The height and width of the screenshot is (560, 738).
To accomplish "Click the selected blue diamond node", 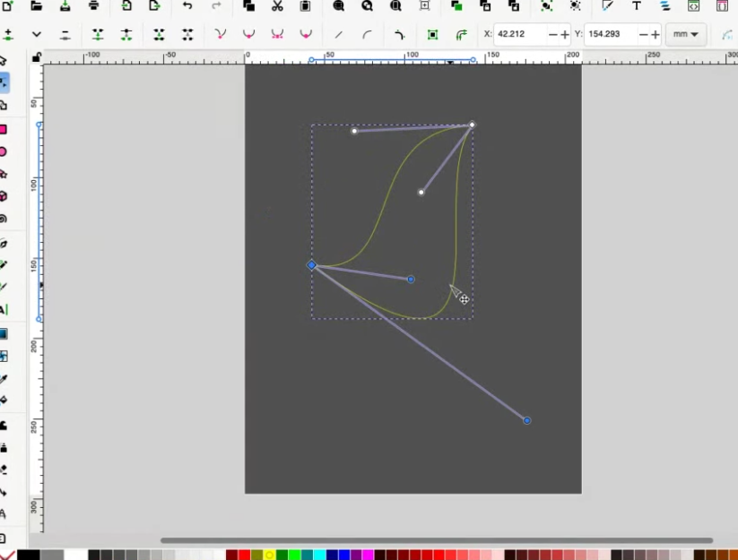I will 311,265.
